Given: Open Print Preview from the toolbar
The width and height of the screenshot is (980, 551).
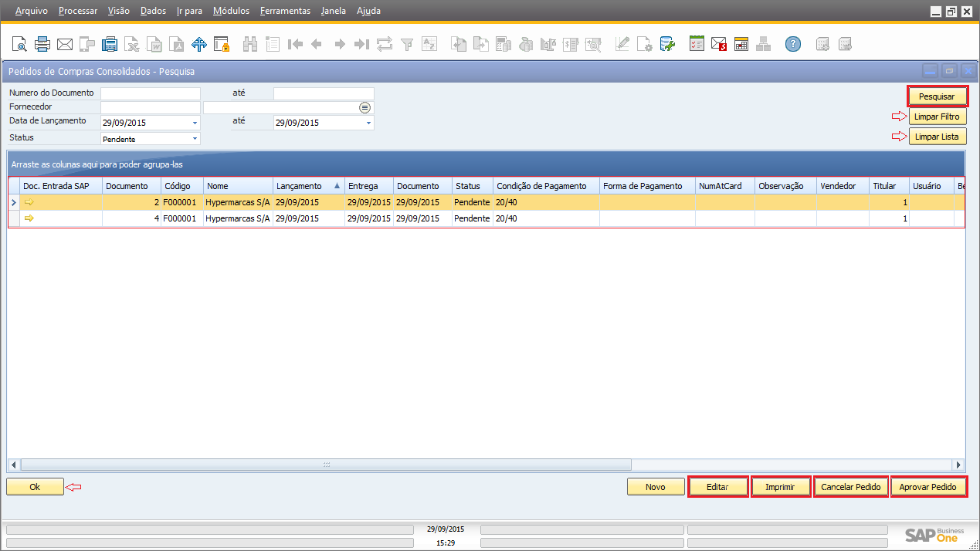Looking at the screenshot, I should [x=19, y=44].
